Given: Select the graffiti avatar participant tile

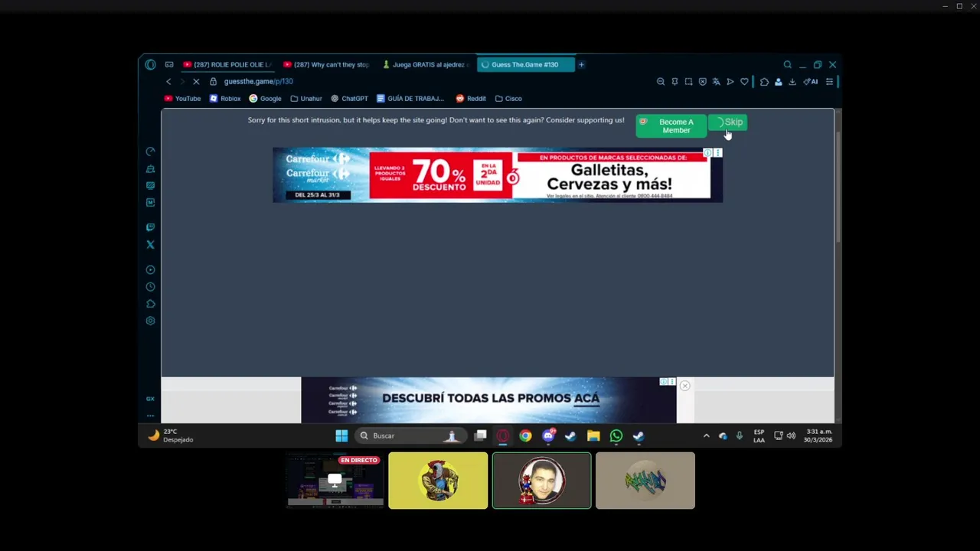Looking at the screenshot, I should point(645,481).
